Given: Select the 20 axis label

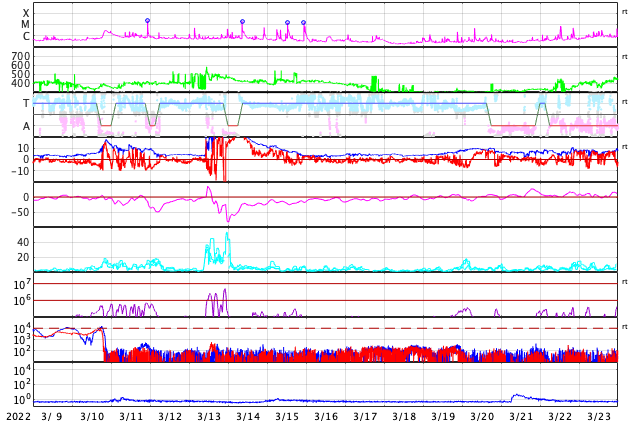Looking at the screenshot, I should [23, 257].
